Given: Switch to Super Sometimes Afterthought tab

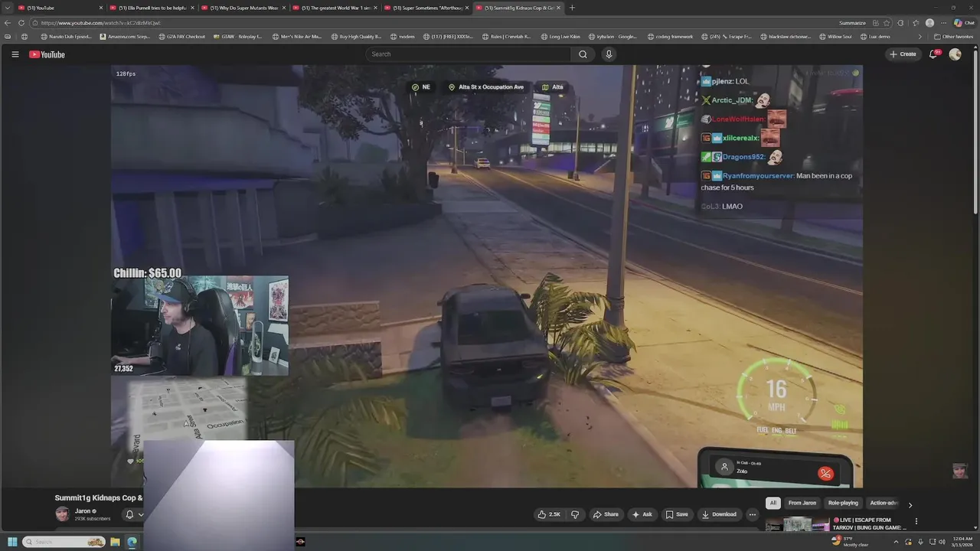Looking at the screenshot, I should coord(426,8).
